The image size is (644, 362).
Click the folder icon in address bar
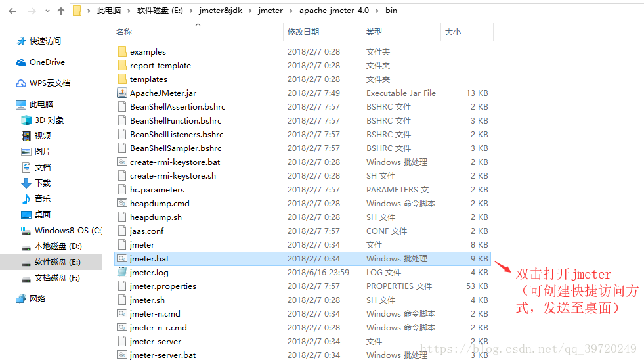(x=77, y=11)
